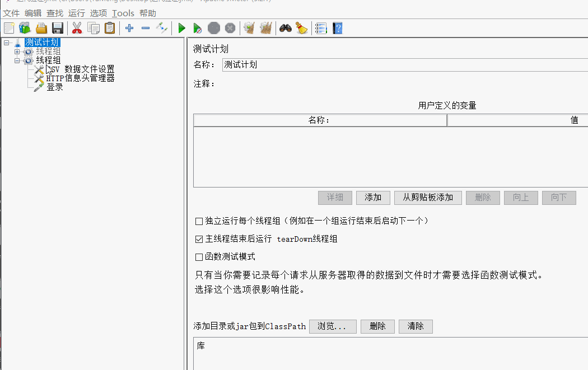Click Start no pauses icon

coord(197,28)
